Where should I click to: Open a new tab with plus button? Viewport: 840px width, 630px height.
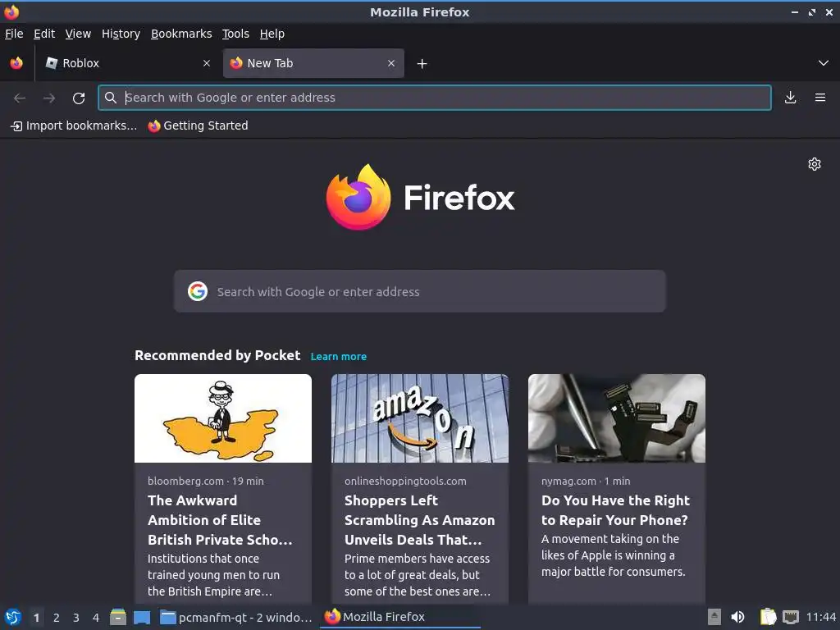pos(422,64)
